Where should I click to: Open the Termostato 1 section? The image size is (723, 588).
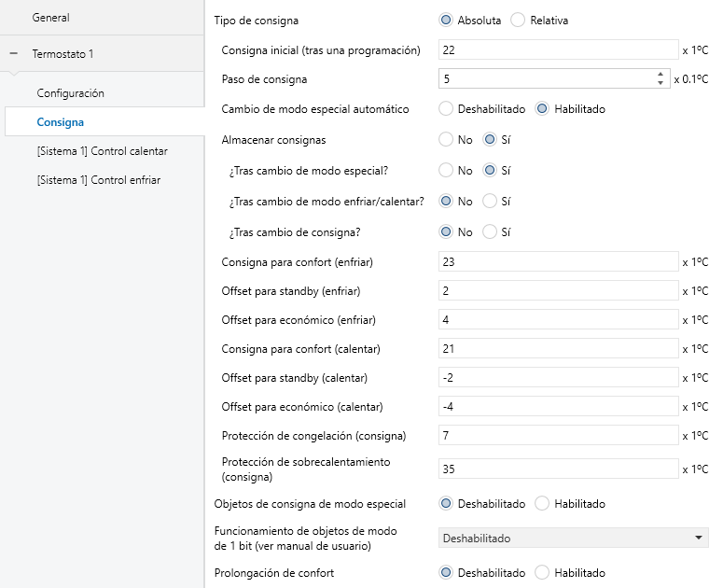(x=102, y=54)
